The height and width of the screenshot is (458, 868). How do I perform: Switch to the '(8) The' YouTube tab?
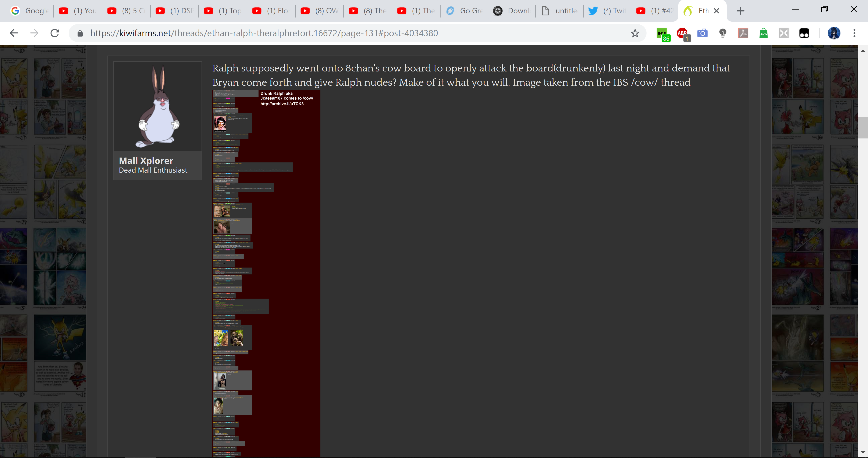[x=368, y=11]
